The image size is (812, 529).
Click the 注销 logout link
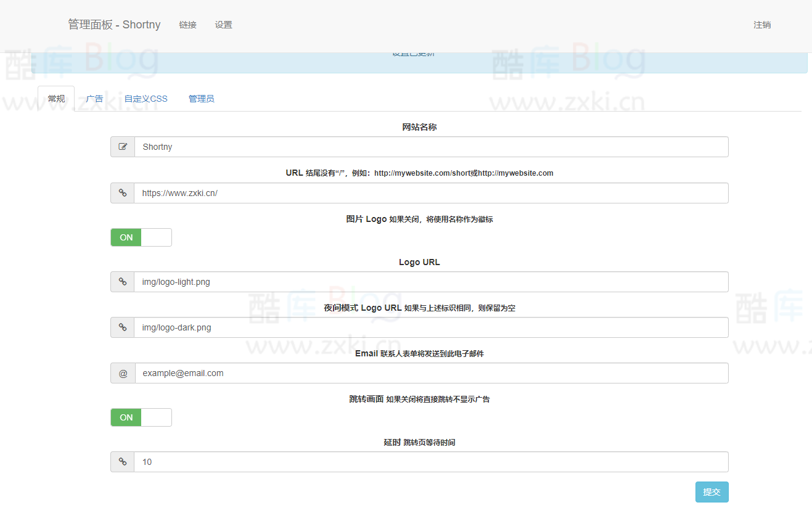click(x=762, y=25)
